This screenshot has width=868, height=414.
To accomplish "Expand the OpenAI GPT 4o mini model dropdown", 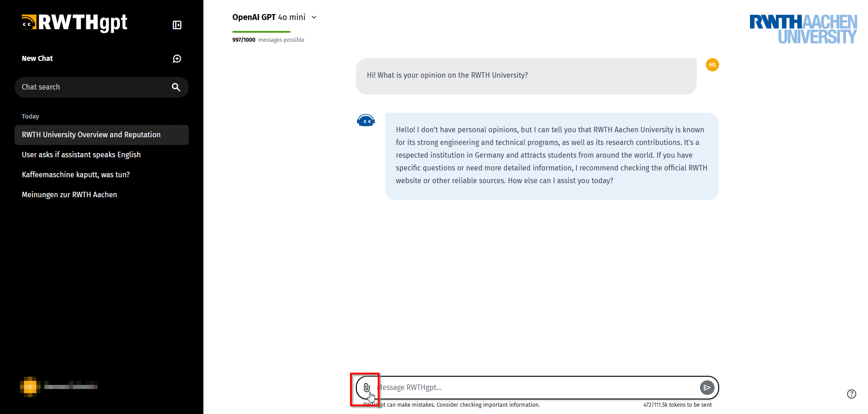I will tap(274, 17).
